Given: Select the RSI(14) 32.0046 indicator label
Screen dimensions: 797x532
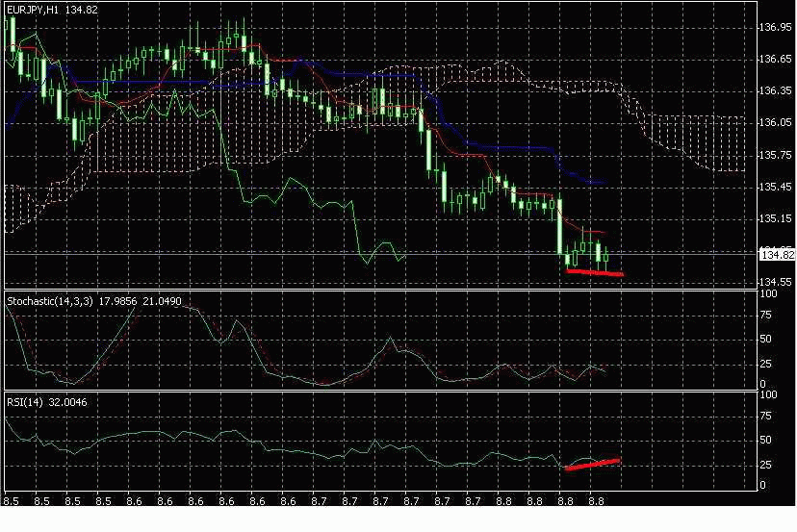Looking at the screenshot, I should point(47,402).
